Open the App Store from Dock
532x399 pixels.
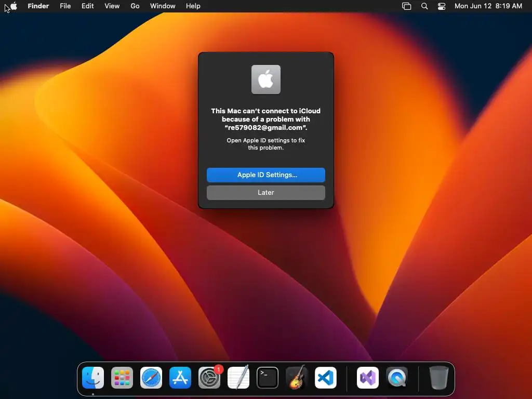click(x=180, y=378)
